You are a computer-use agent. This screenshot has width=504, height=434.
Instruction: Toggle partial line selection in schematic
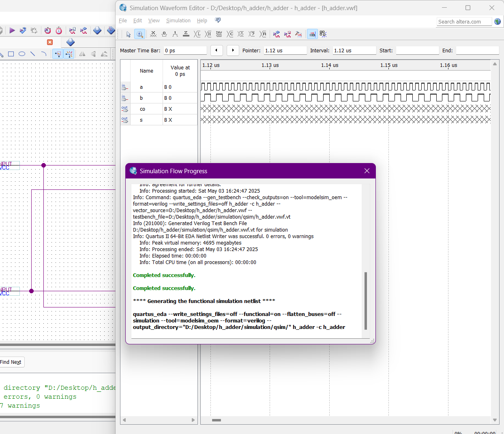pos(58,54)
